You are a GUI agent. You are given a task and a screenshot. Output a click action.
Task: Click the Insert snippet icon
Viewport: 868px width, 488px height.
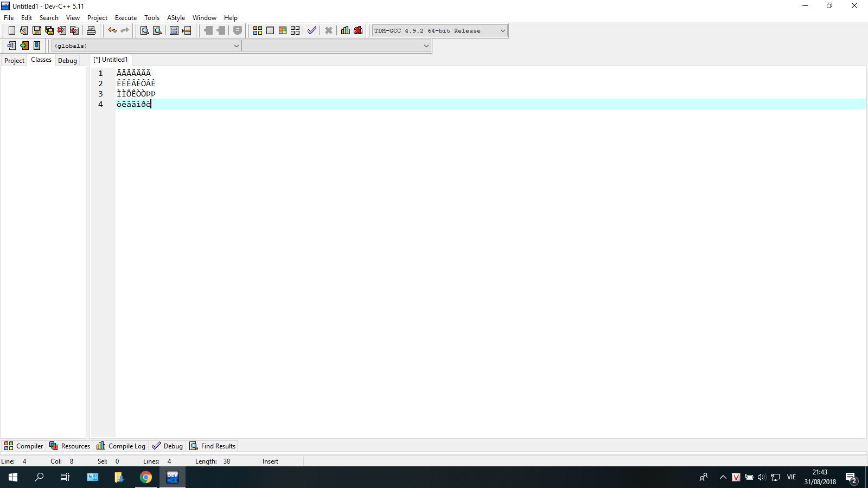pos(11,46)
